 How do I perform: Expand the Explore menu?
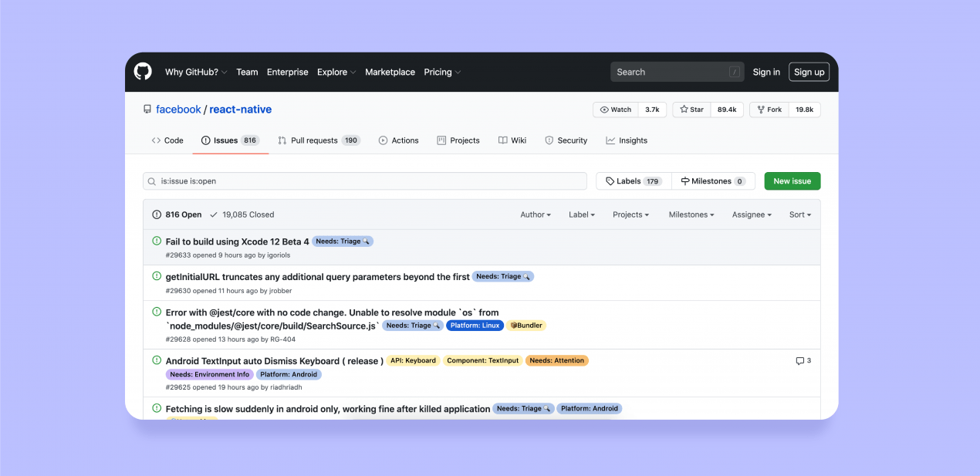point(336,72)
